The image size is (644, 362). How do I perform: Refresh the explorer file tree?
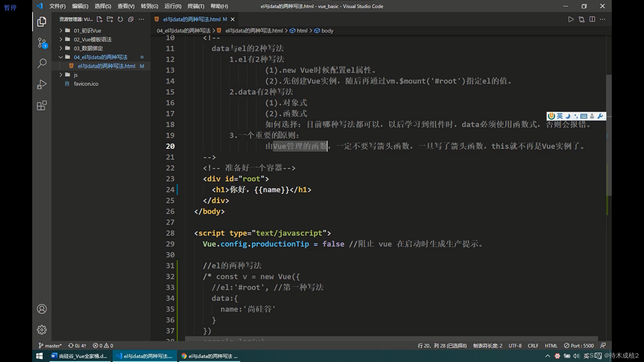[120, 19]
